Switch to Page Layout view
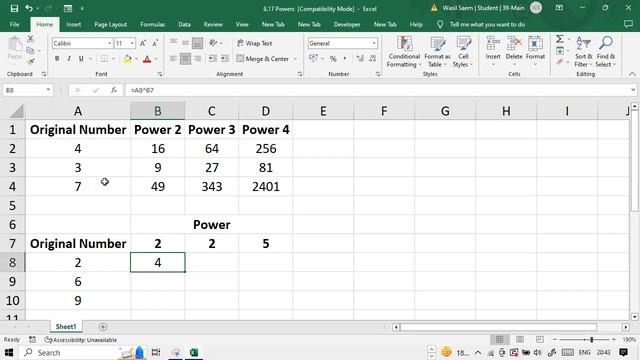Screen dimensions: 640x360 [520, 340]
